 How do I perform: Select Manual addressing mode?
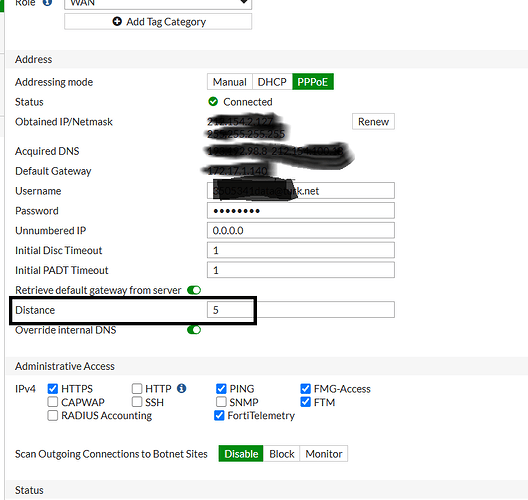click(230, 82)
